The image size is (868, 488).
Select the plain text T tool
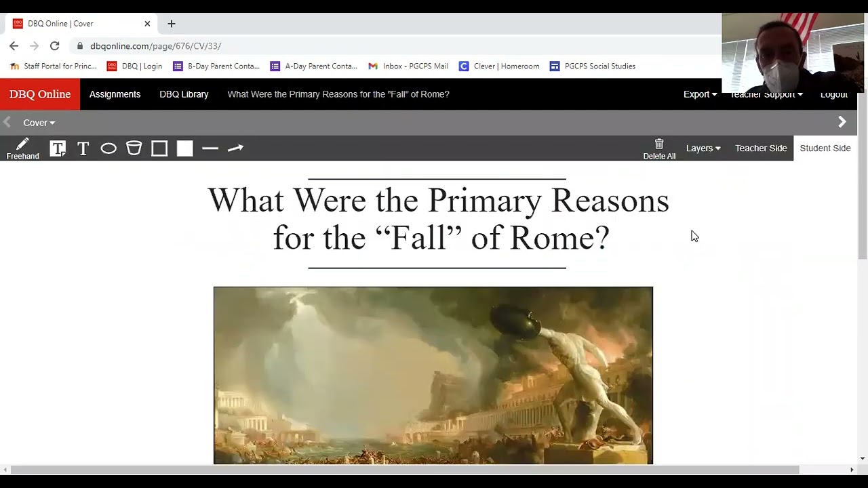(x=83, y=148)
